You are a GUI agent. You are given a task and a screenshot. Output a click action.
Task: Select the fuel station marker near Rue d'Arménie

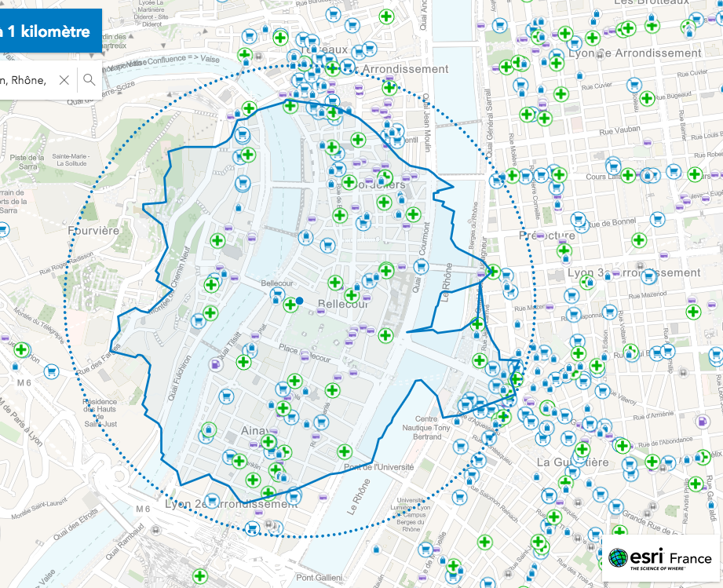click(x=702, y=421)
